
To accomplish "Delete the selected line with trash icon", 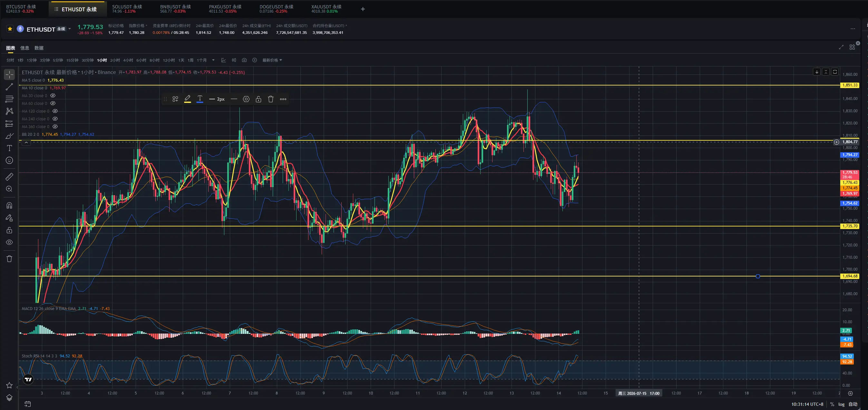I will coord(270,99).
